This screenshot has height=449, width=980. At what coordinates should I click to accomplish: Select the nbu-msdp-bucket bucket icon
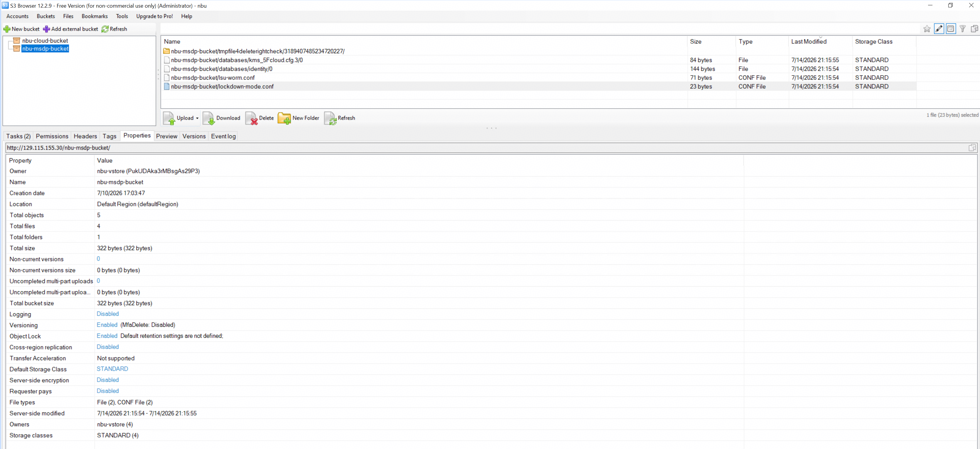[16, 48]
